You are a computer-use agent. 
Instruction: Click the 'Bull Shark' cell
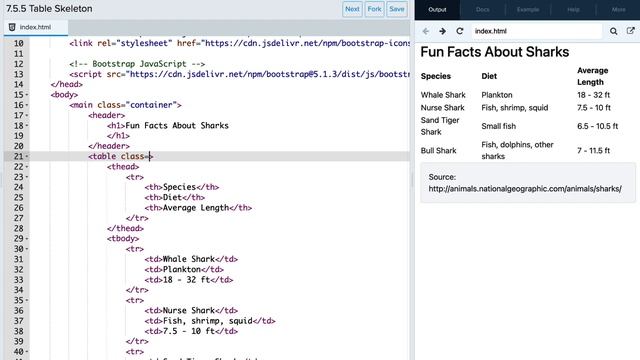click(x=438, y=151)
